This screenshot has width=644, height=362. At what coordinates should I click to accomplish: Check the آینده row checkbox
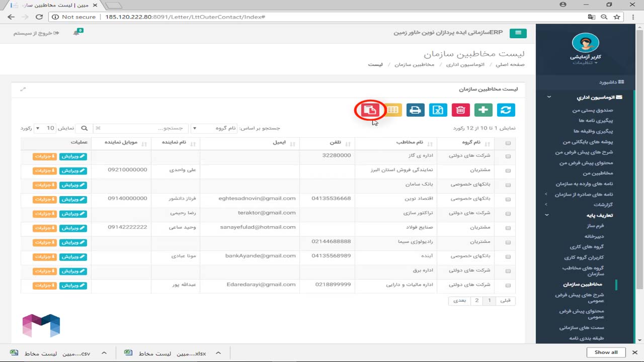click(508, 257)
